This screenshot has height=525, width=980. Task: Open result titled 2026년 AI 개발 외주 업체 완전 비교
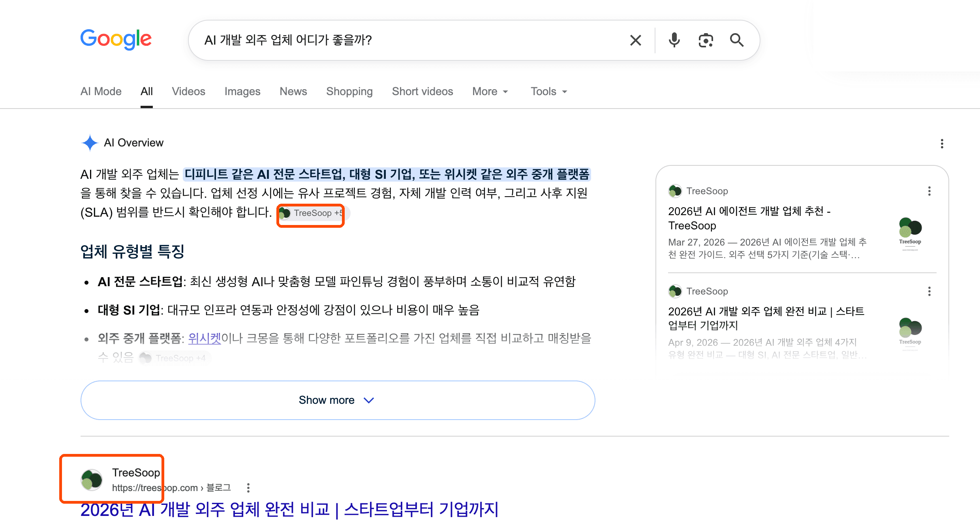pos(289,510)
